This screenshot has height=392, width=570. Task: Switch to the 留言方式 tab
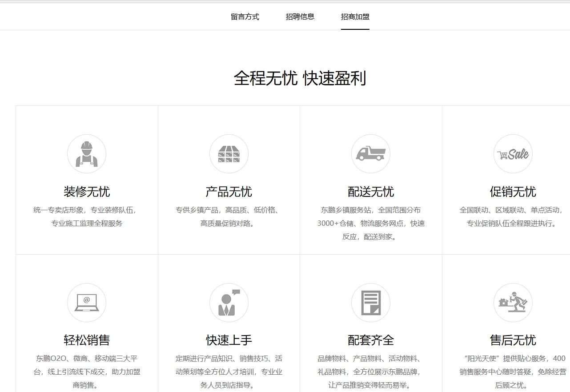[245, 16]
